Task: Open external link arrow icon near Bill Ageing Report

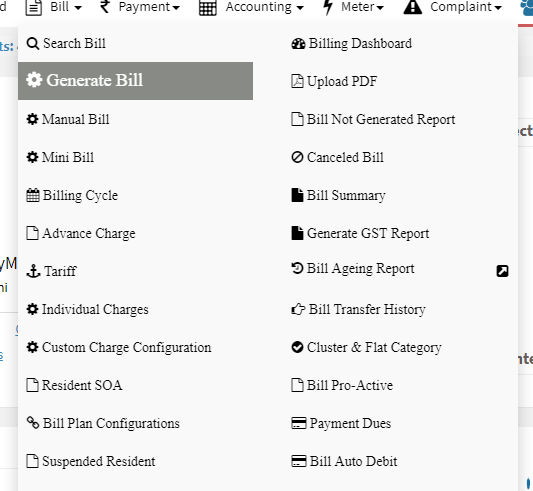Action: (x=502, y=271)
